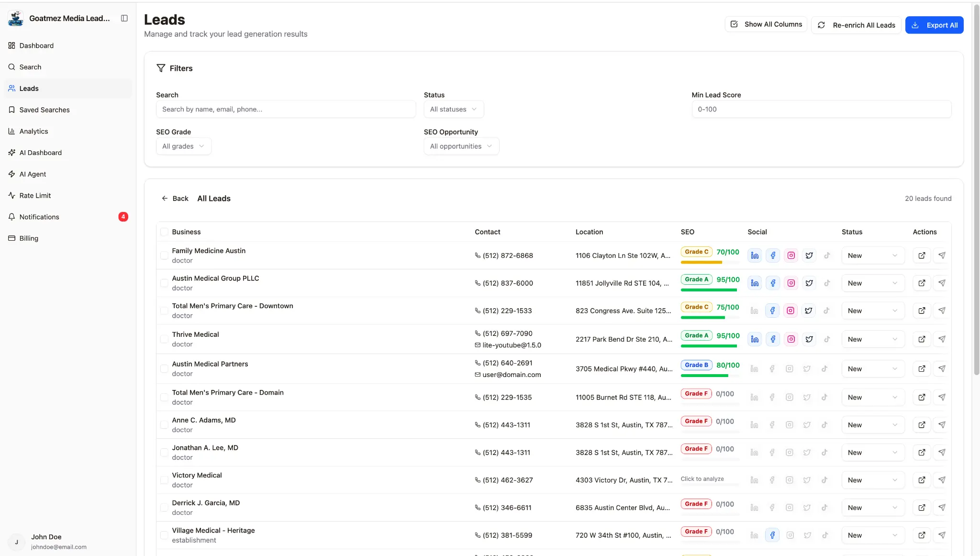This screenshot has width=980, height=556.
Task: Open LinkedIn profile for Family Medicine Austin
Action: 754,255
